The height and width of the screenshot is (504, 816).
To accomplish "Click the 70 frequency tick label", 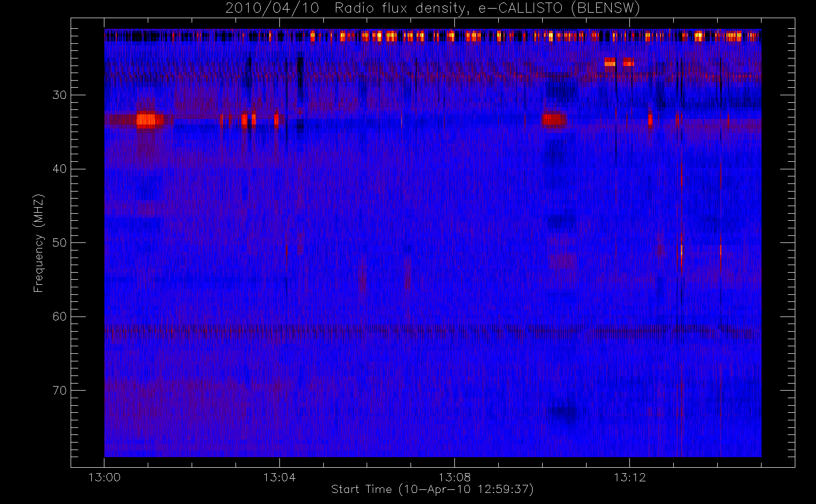I will point(60,390).
